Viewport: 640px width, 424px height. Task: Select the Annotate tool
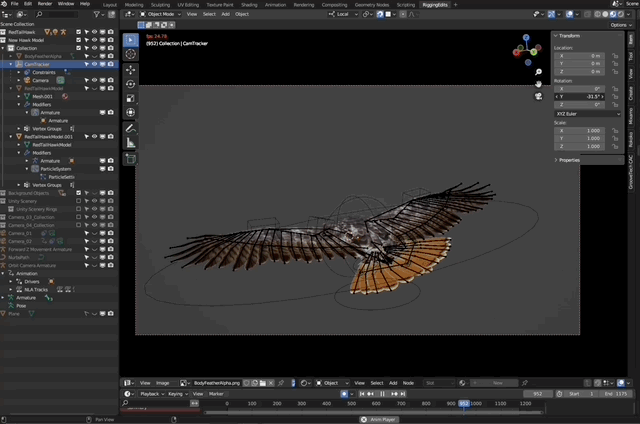pyautogui.click(x=130, y=128)
